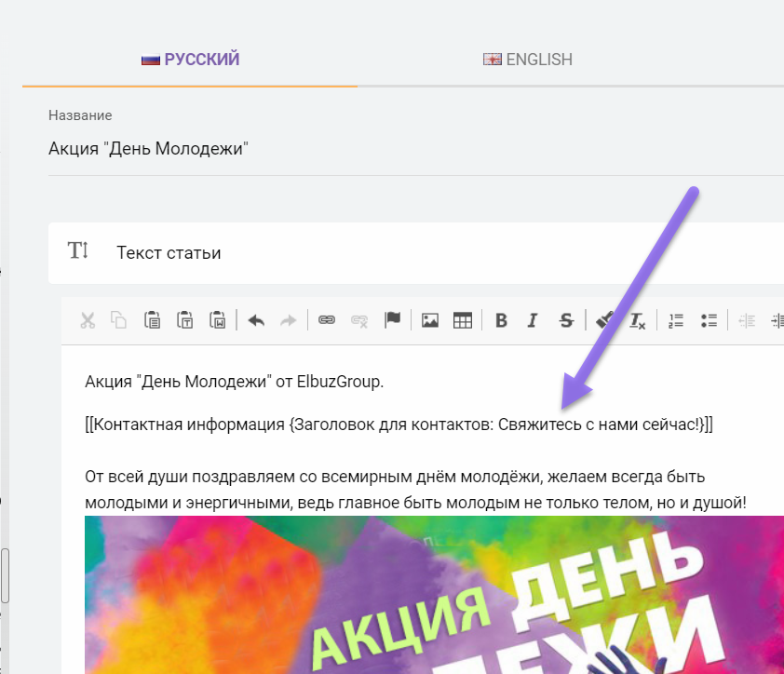Toggle strikethrough formatting

click(x=565, y=321)
